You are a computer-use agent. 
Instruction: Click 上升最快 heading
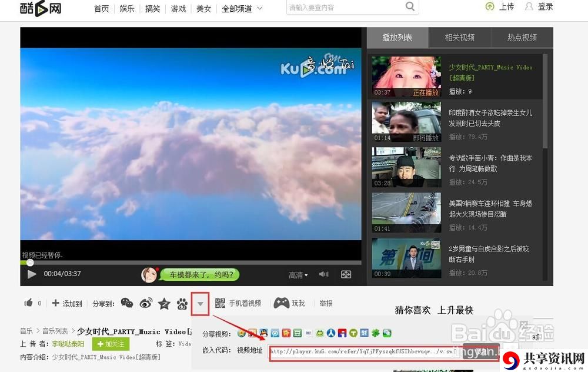[x=455, y=310]
